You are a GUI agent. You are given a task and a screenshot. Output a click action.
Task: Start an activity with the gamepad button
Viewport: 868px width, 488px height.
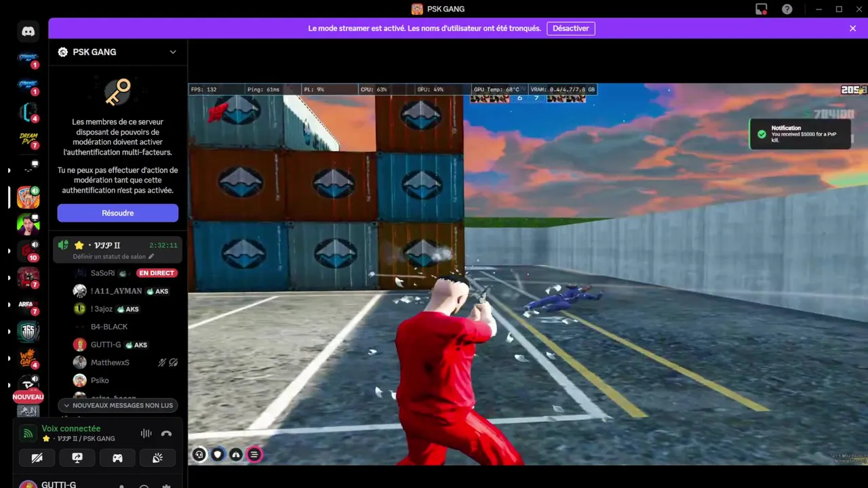click(x=117, y=458)
